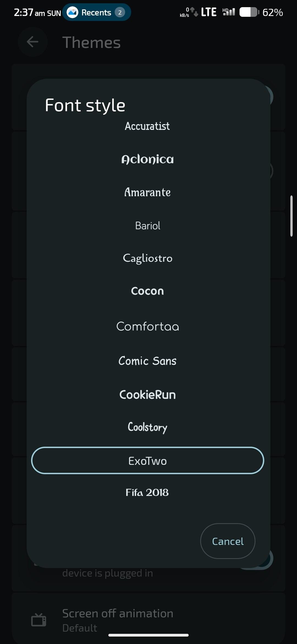Tap the Screen off animation TV icon
Viewport: 297px width, 644px height.
pos(39,620)
